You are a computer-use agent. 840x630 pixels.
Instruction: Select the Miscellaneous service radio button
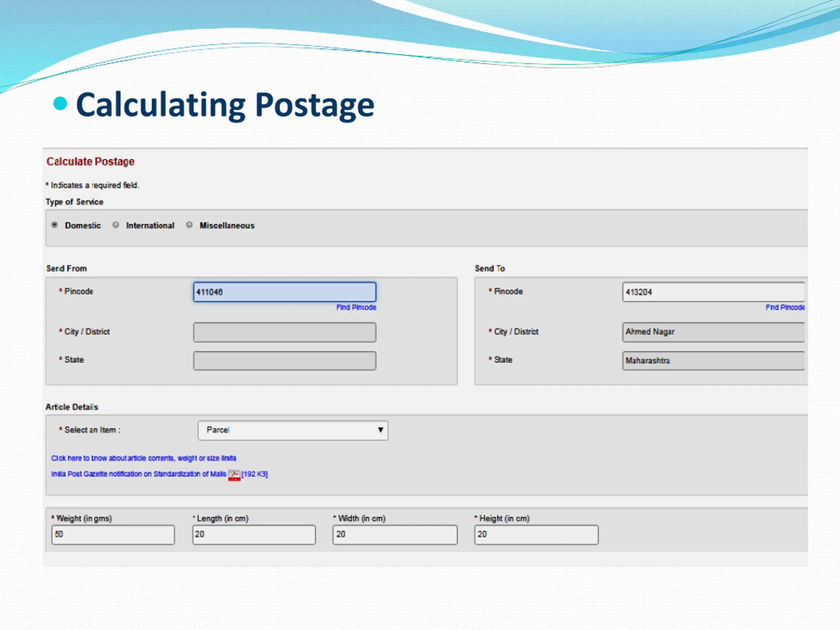[189, 225]
